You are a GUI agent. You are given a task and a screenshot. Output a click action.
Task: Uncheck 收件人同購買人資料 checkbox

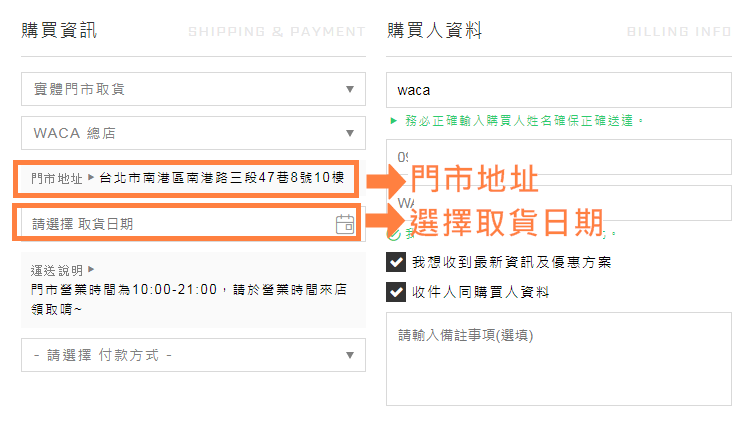(396, 292)
